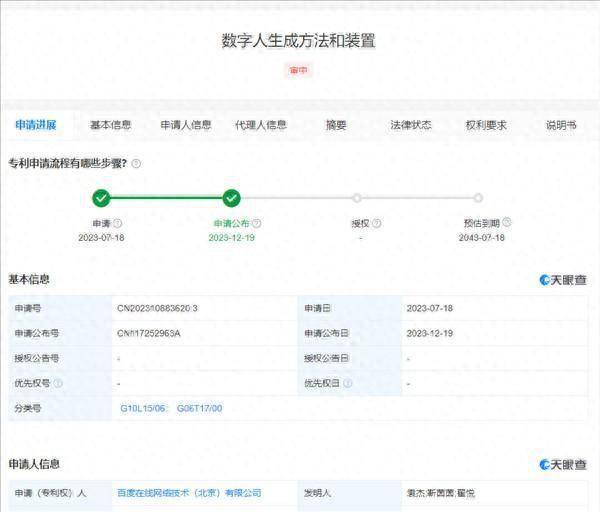Click the help icon next to 授权
Screen dimensions: 600x512
377,223
